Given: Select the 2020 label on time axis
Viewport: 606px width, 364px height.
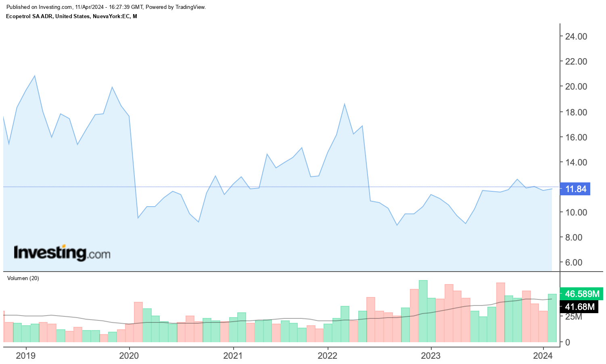Looking at the screenshot, I should click(x=129, y=356).
